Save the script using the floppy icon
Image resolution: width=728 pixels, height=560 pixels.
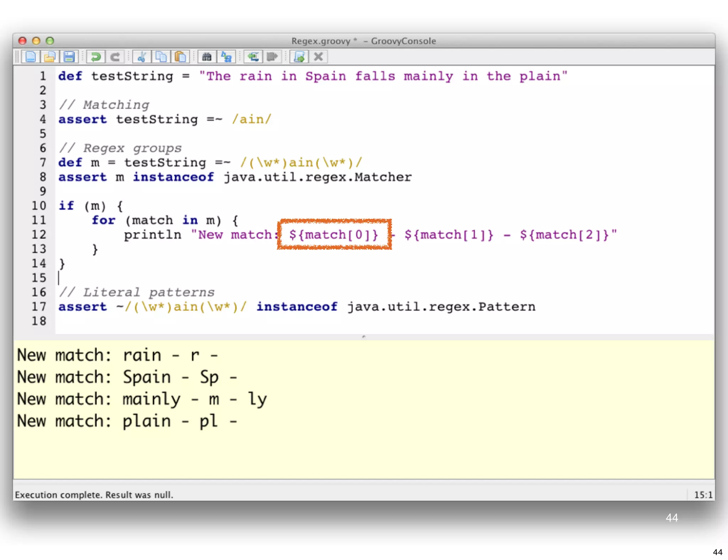click(69, 57)
